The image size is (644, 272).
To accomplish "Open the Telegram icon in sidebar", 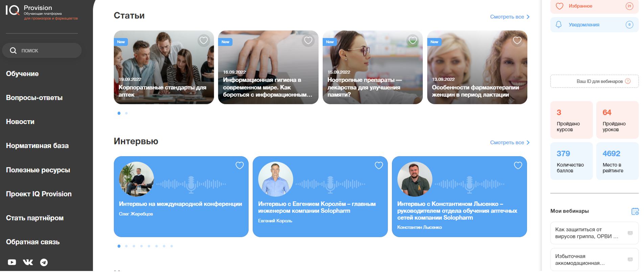I will (44, 262).
